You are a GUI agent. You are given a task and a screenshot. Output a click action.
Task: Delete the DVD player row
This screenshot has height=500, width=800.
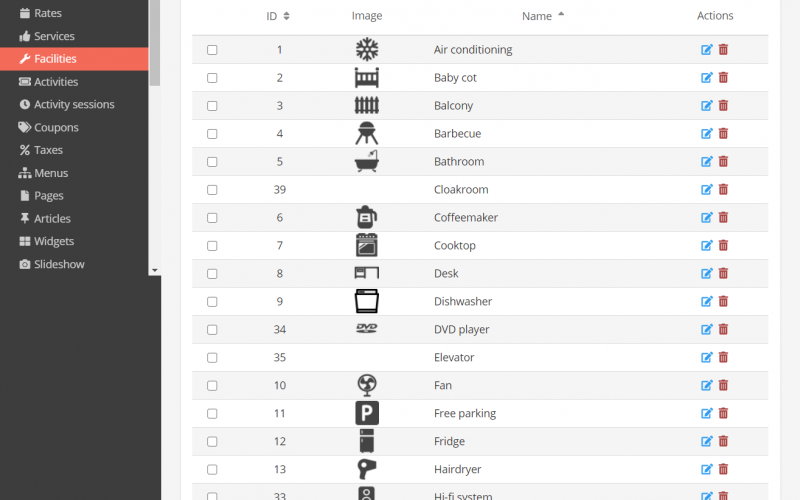pyautogui.click(x=723, y=329)
